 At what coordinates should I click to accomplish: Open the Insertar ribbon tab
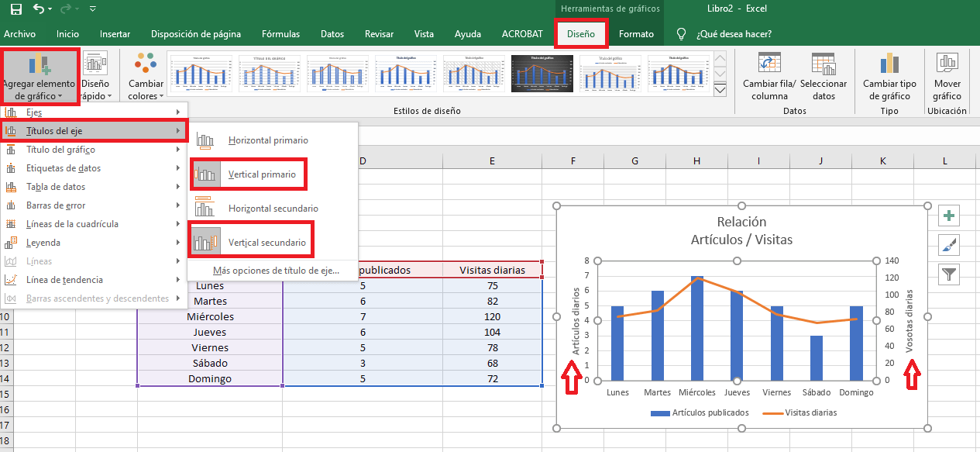(115, 34)
